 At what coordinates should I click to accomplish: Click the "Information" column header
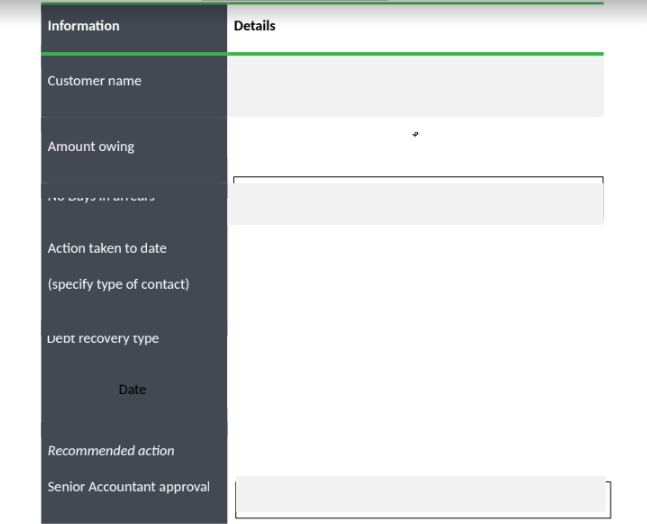83,26
